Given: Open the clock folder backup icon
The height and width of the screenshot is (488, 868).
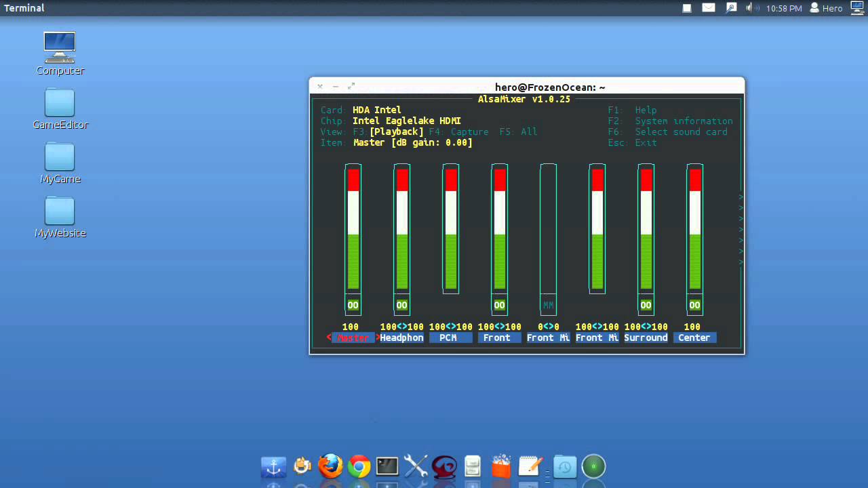Looking at the screenshot, I should [564, 466].
